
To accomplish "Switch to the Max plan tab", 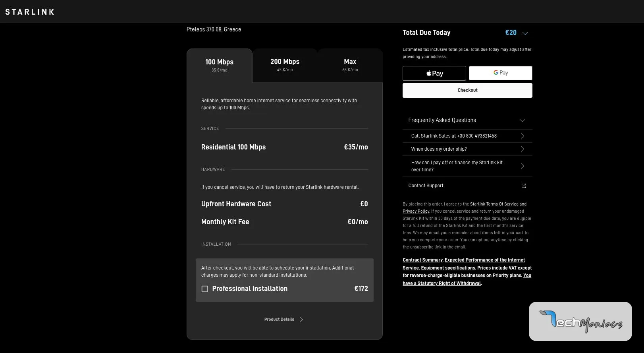I will point(350,65).
